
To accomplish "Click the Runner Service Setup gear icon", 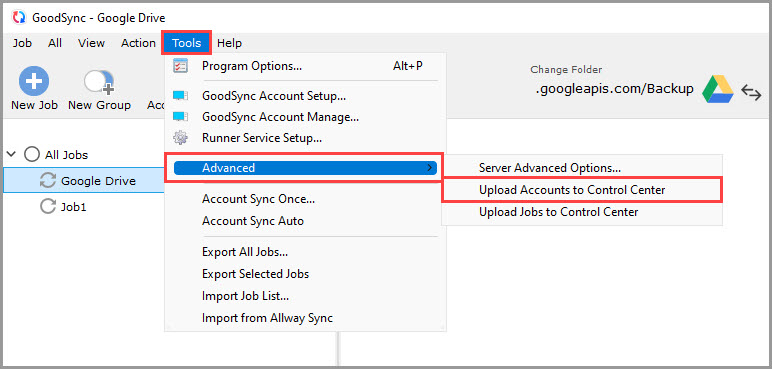I will 181,137.
